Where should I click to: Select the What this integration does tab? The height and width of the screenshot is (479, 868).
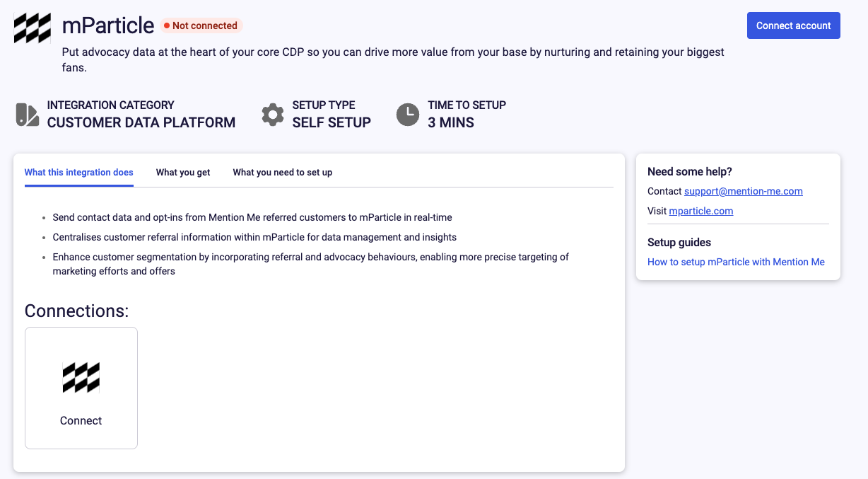click(79, 173)
